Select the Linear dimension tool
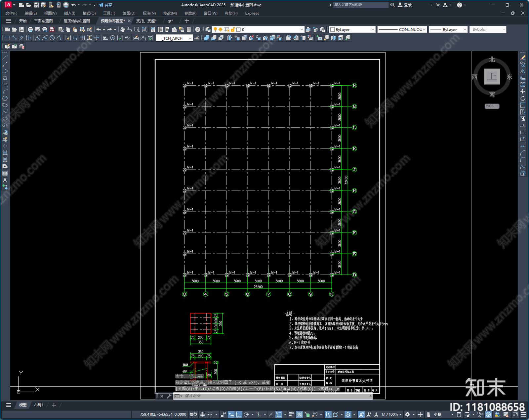The width and height of the screenshot is (529, 420). pyautogui.click(x=7, y=38)
